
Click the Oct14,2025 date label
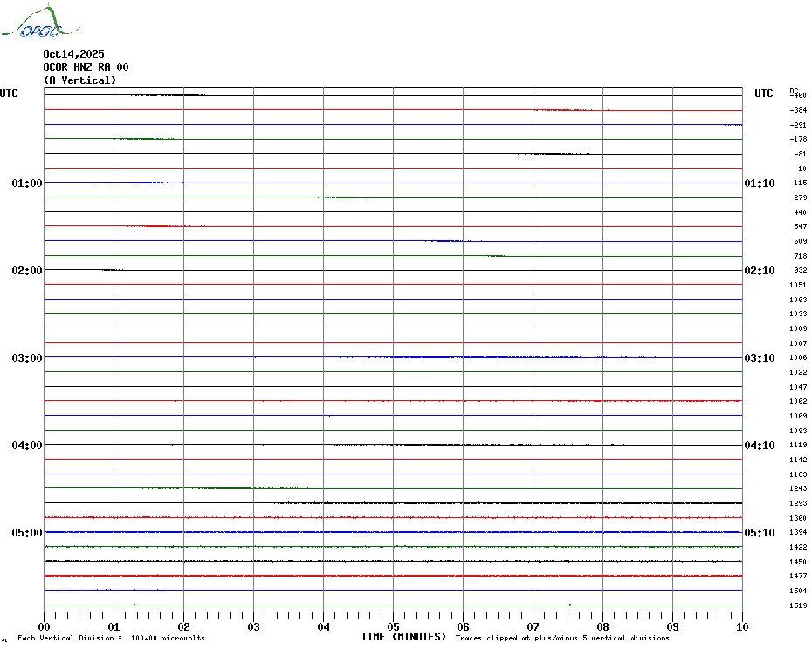[x=73, y=54]
